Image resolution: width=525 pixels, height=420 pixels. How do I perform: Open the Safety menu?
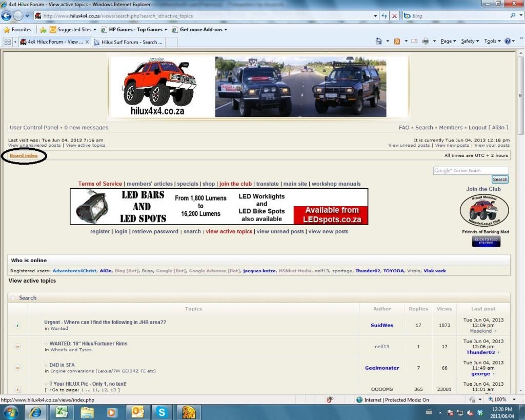[x=470, y=41]
